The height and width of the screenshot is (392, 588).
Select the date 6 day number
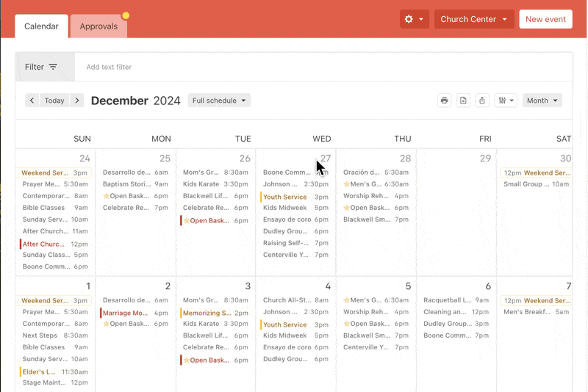tap(488, 286)
